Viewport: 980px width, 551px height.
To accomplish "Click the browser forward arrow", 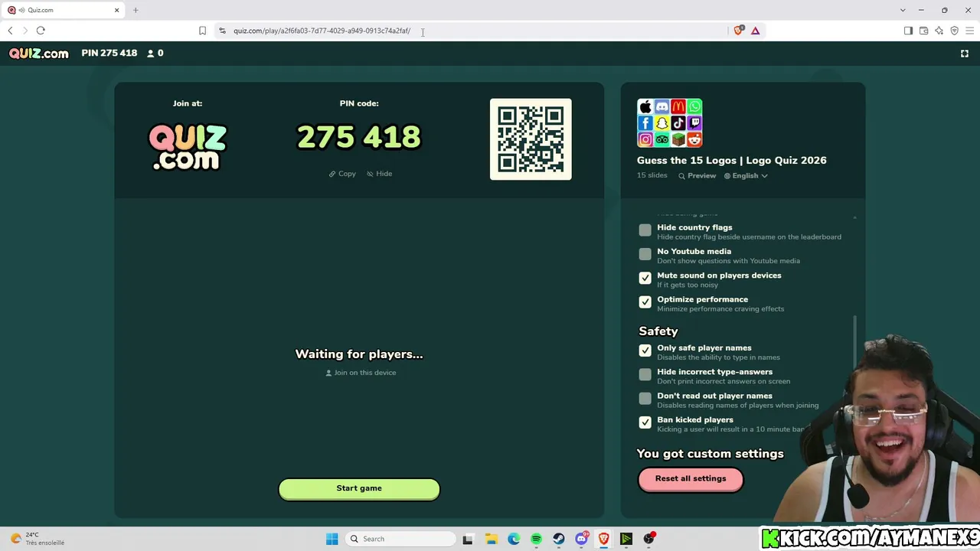I will [x=25, y=31].
